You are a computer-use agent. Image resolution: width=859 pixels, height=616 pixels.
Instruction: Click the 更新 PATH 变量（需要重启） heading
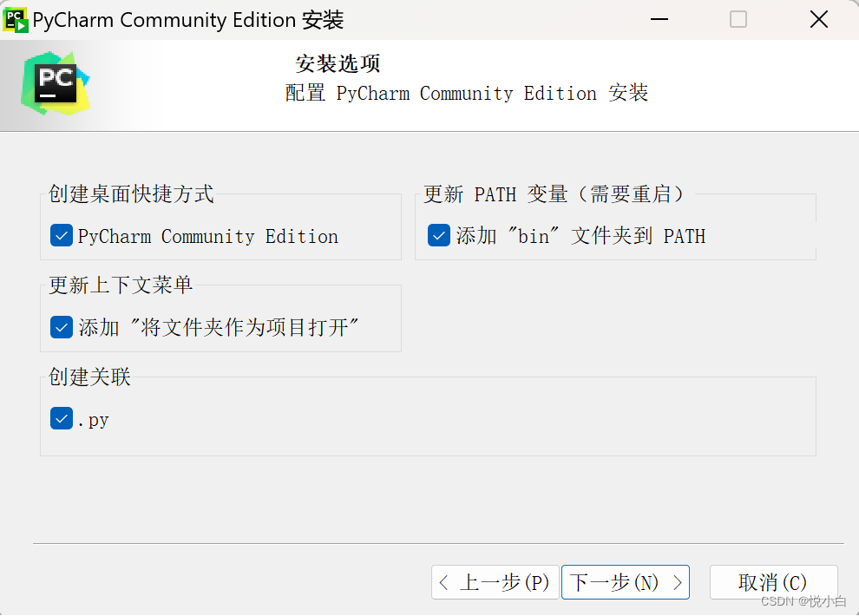[554, 193]
